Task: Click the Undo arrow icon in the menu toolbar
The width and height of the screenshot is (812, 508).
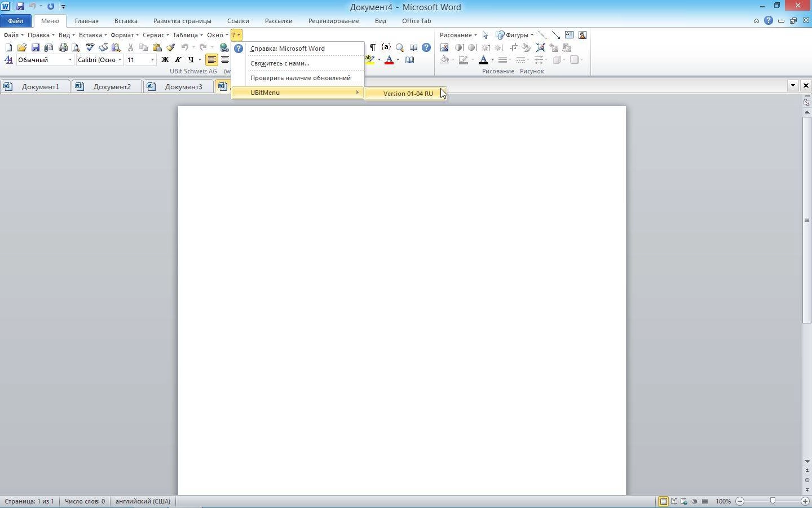Action: click(184, 48)
